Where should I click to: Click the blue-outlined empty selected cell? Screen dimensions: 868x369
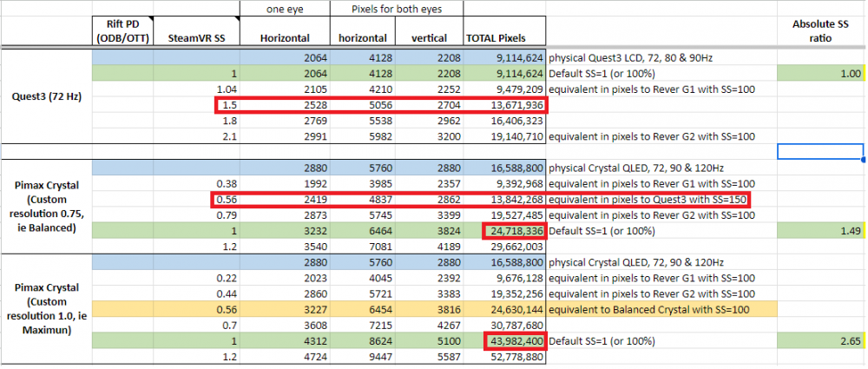(x=821, y=152)
